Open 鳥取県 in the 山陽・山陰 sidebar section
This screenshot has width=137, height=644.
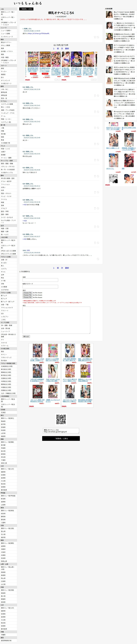tap(8, 572)
